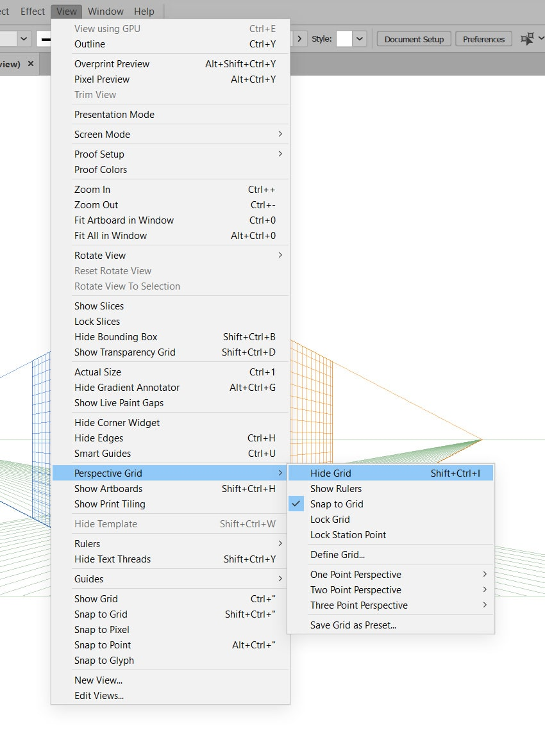Screen dimensions: 545x756
Task: Choose Hide Edges
Action: [x=171, y=438]
